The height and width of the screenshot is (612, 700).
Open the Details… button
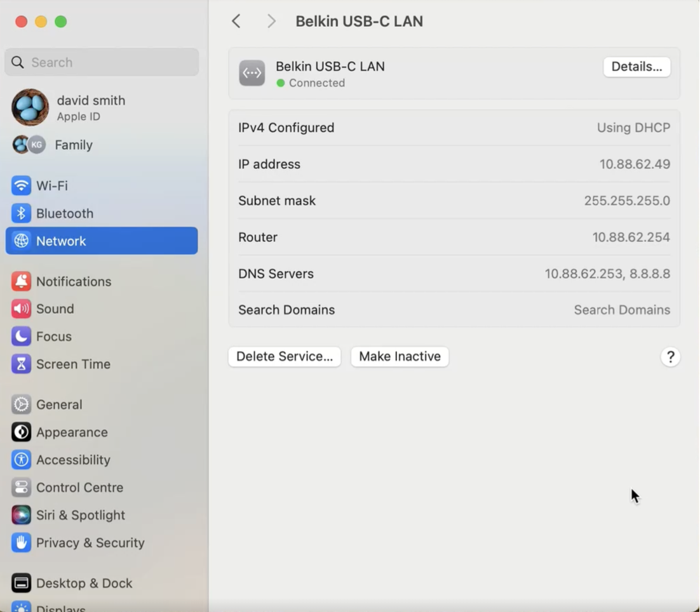point(636,67)
